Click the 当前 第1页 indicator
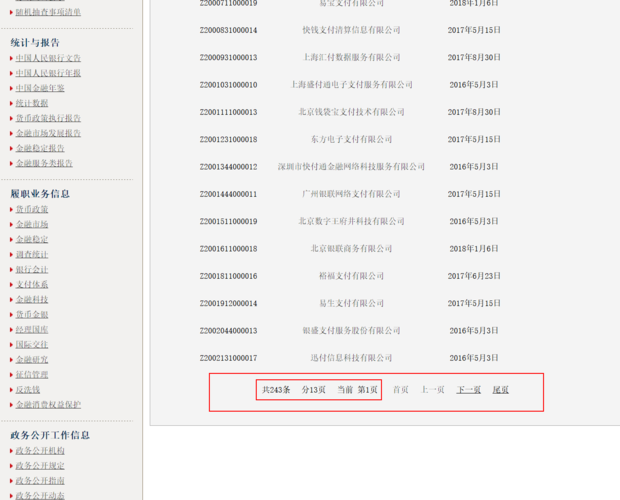 pos(357,390)
